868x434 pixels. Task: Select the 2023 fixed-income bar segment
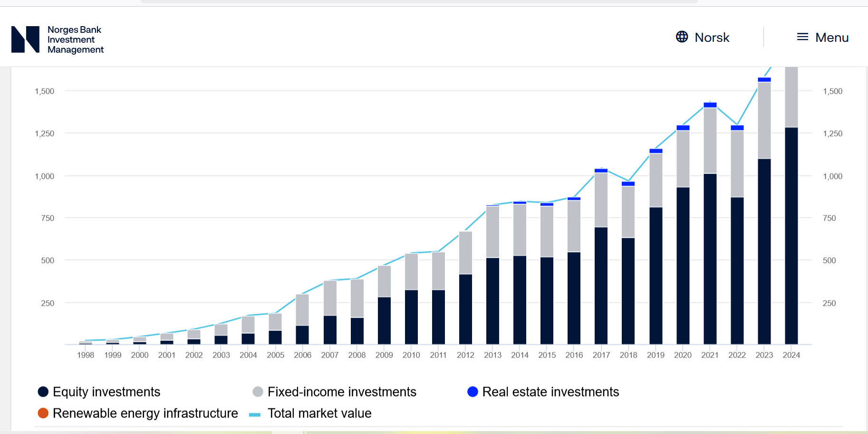pyautogui.click(x=764, y=120)
